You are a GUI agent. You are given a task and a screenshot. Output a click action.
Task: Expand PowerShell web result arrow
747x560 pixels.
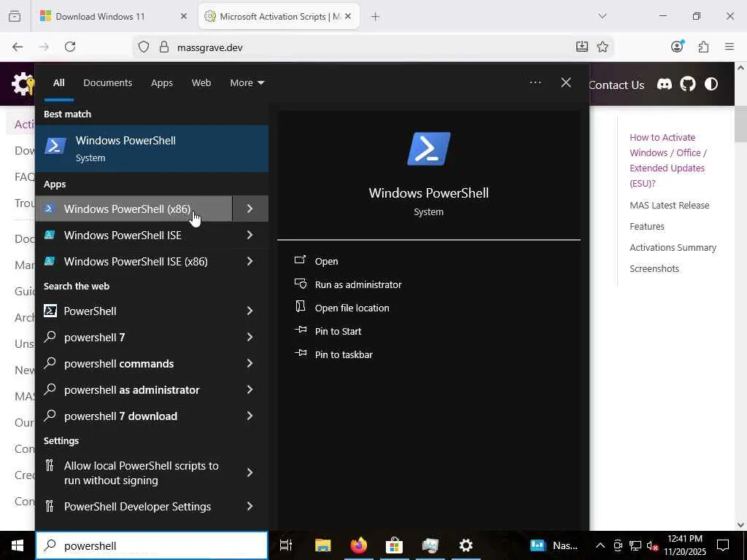click(x=250, y=311)
